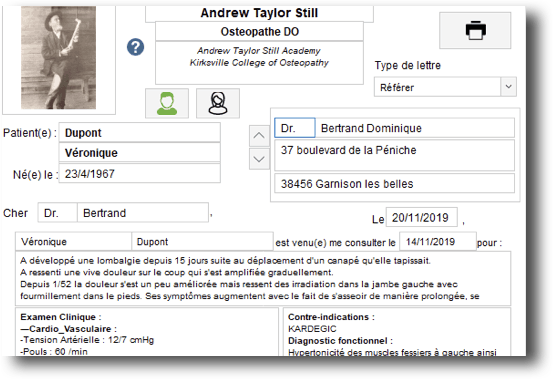
Task: Click the Véronique first name field
Action: coord(140,153)
